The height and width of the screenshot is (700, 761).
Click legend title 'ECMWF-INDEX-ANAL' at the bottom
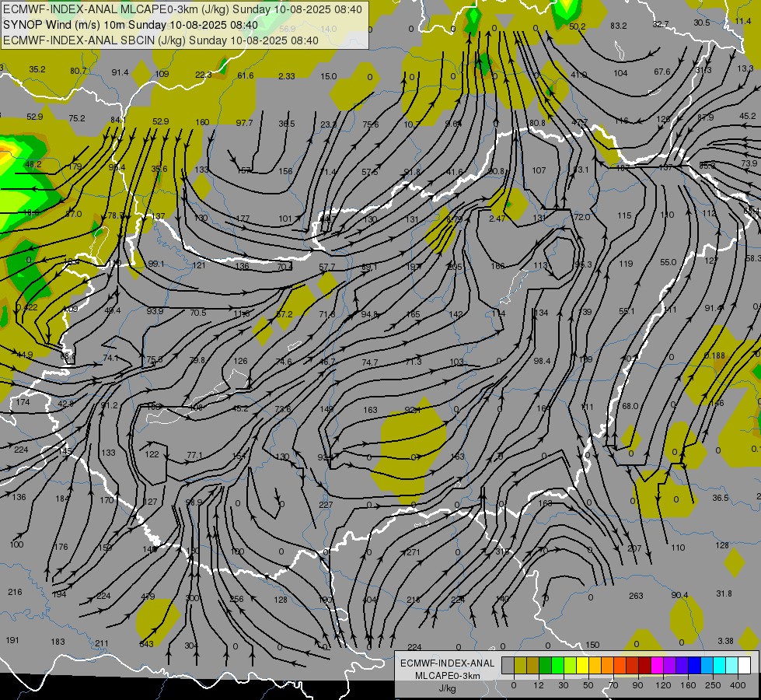(x=448, y=663)
